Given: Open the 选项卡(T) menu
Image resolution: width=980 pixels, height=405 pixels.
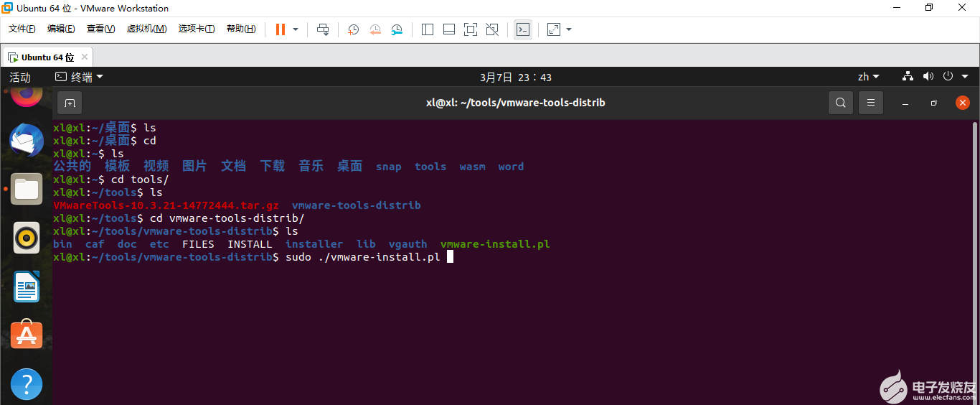Looking at the screenshot, I should [197, 29].
